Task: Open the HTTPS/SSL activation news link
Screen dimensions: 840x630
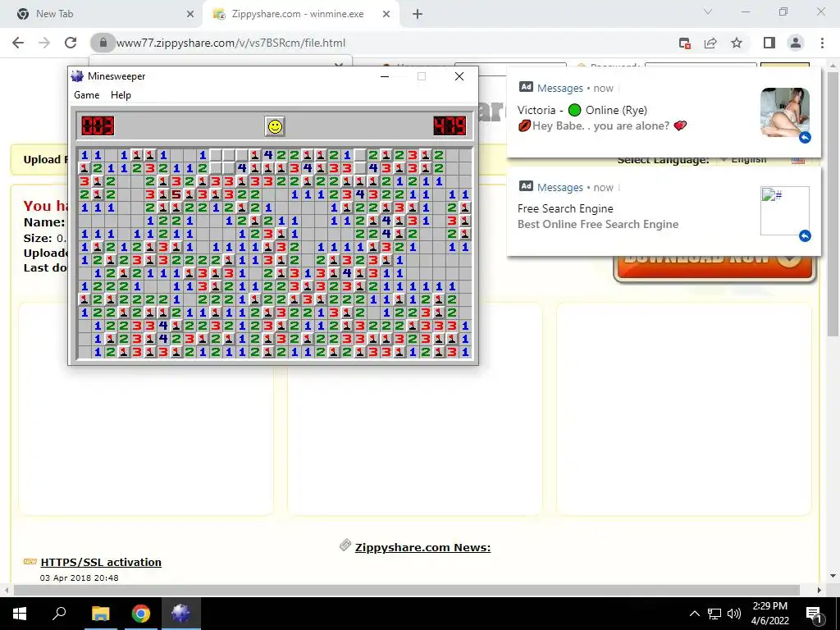Action: [x=101, y=562]
